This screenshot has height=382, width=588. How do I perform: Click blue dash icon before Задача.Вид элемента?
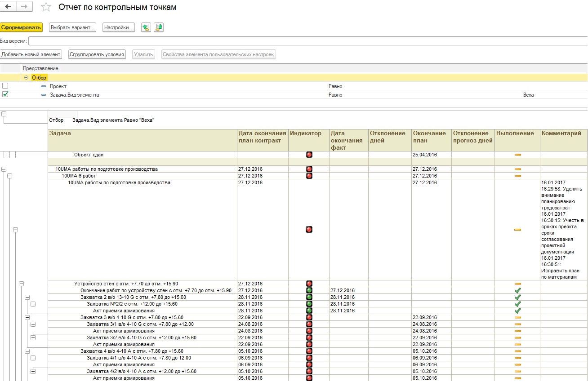pyautogui.click(x=44, y=95)
